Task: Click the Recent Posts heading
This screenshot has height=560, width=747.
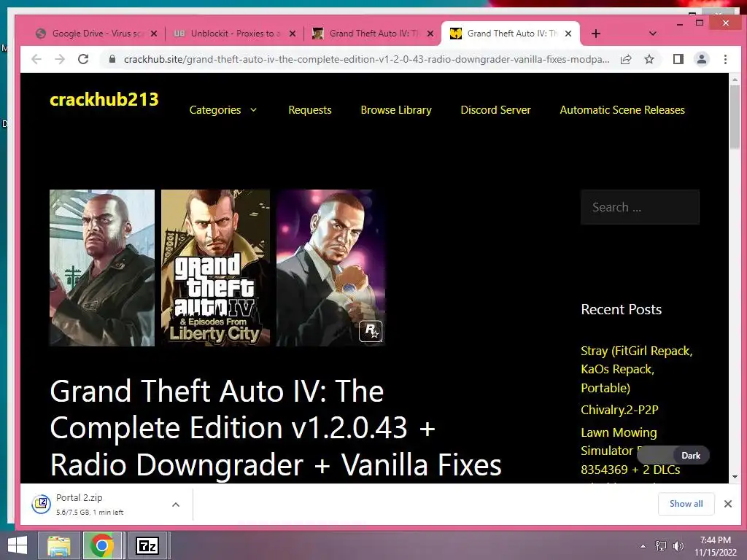Action: (622, 309)
